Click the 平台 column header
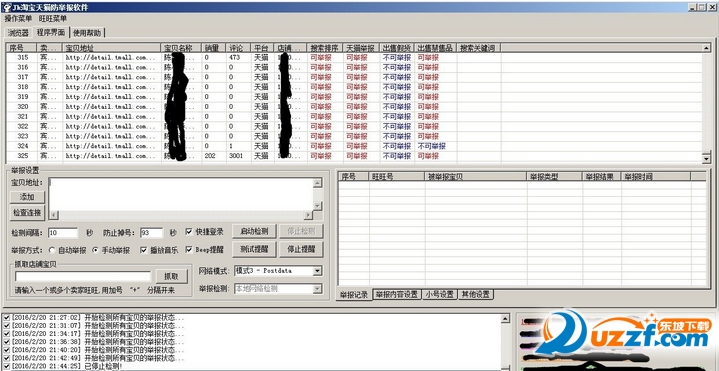The height and width of the screenshot is (371, 719). pyautogui.click(x=263, y=48)
